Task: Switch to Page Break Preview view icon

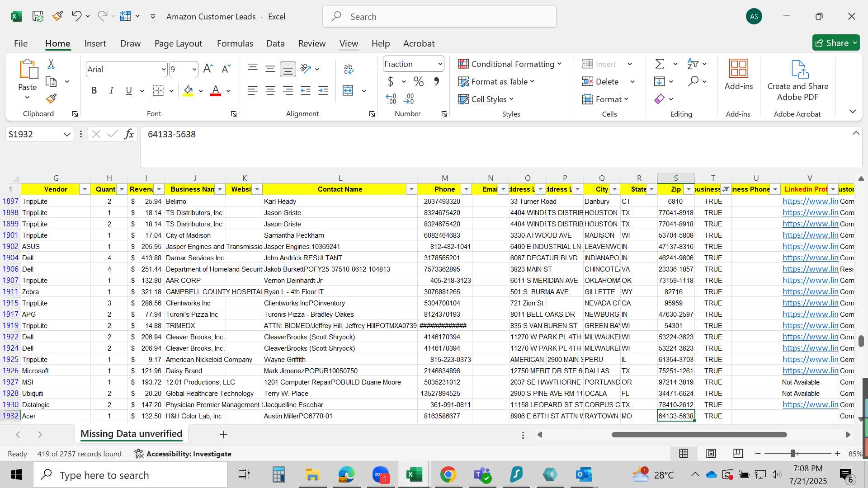Action: pos(738,453)
